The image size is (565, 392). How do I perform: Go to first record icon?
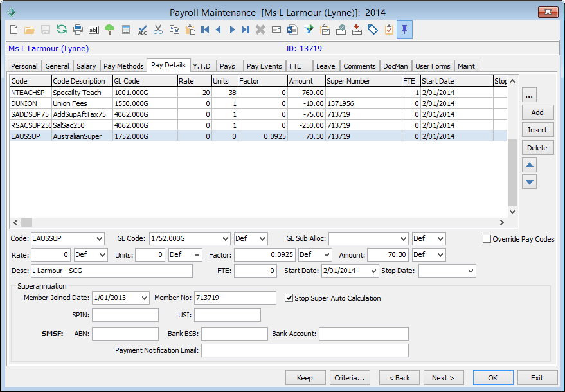point(205,30)
